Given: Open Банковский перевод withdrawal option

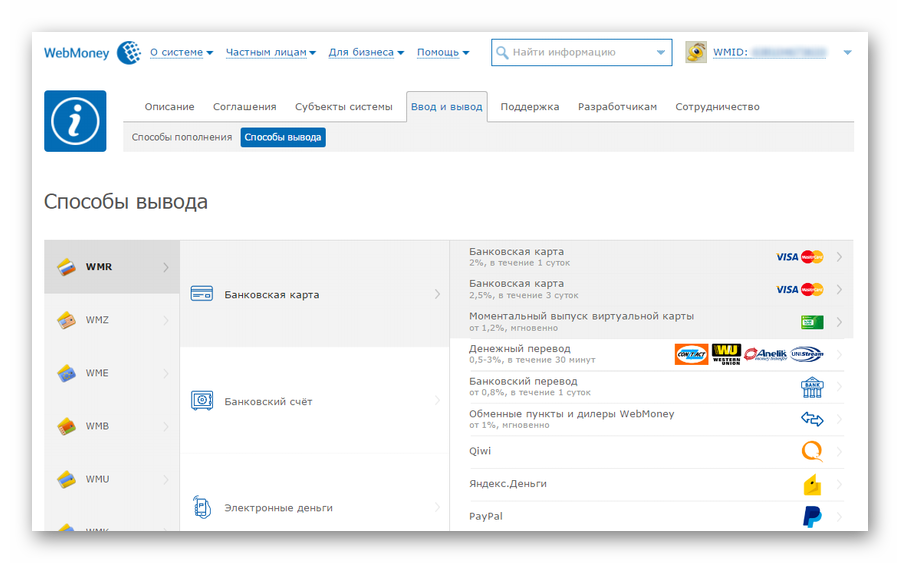Looking at the screenshot, I should pyautogui.click(x=651, y=387).
